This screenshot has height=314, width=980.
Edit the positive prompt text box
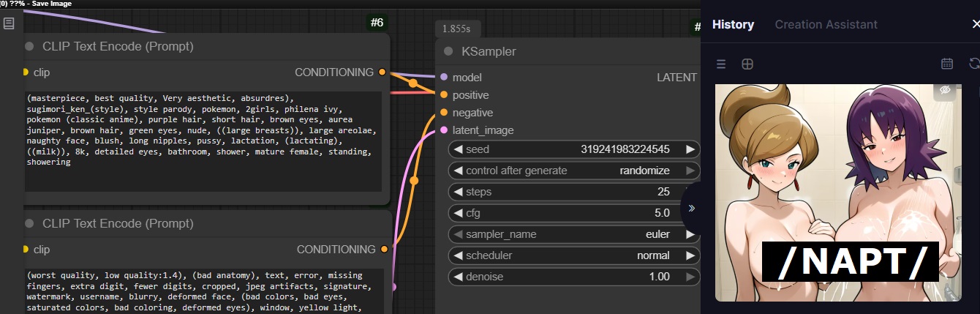pyautogui.click(x=203, y=142)
